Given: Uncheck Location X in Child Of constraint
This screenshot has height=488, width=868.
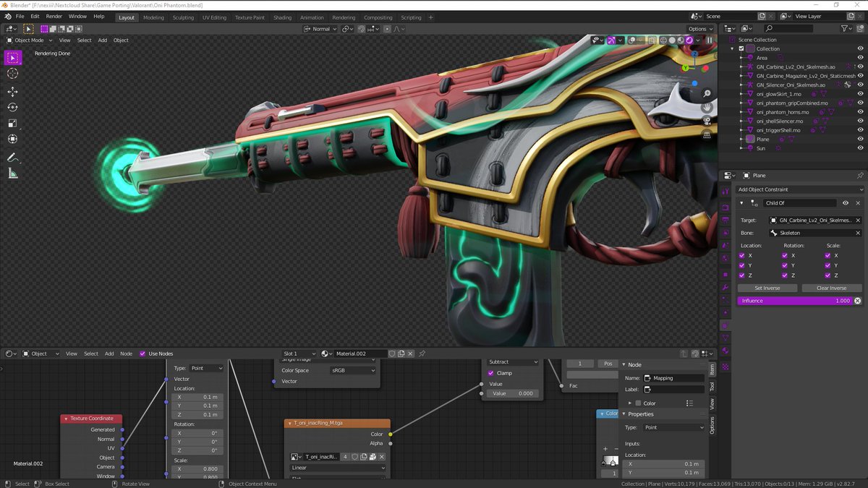Looking at the screenshot, I should [741, 255].
